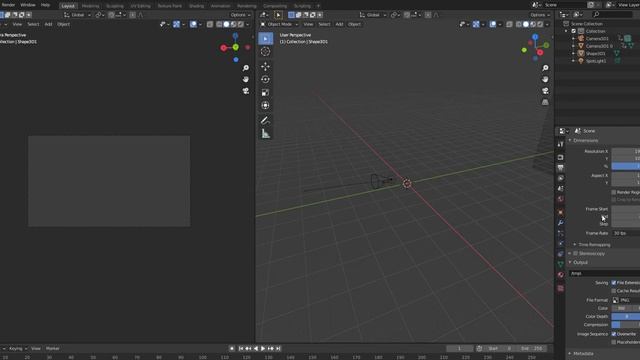
Task: Select the Scale tool in viewport toolbar
Action: coord(265,92)
